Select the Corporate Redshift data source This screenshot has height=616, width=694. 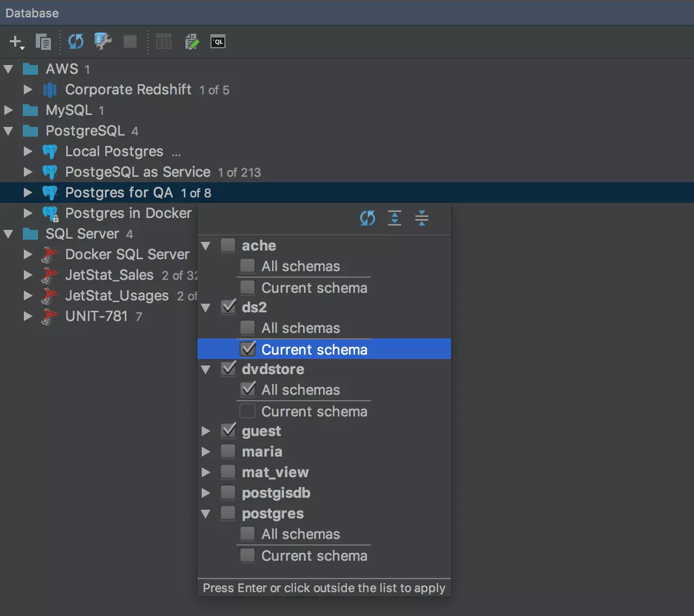[x=128, y=90]
